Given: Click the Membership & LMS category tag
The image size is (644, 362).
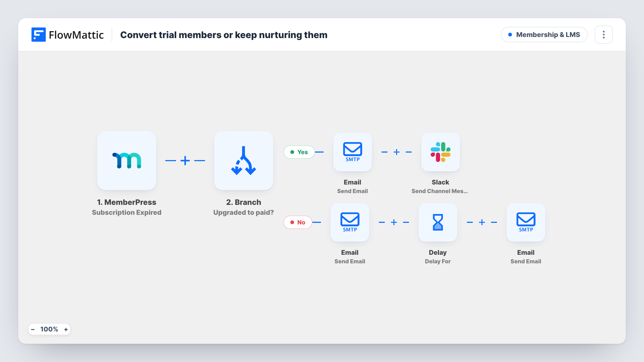Looking at the screenshot, I should (x=544, y=35).
